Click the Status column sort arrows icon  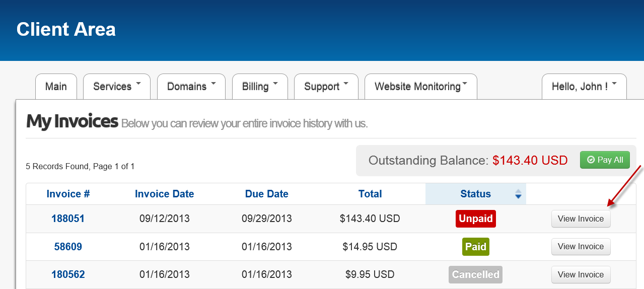tap(518, 194)
